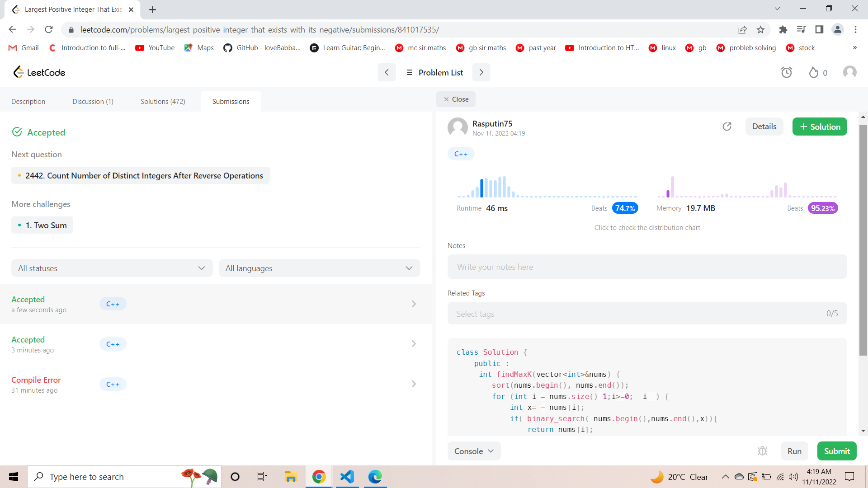Expand the All statuses filter
Viewport: 868px width, 488px height.
[111, 268]
